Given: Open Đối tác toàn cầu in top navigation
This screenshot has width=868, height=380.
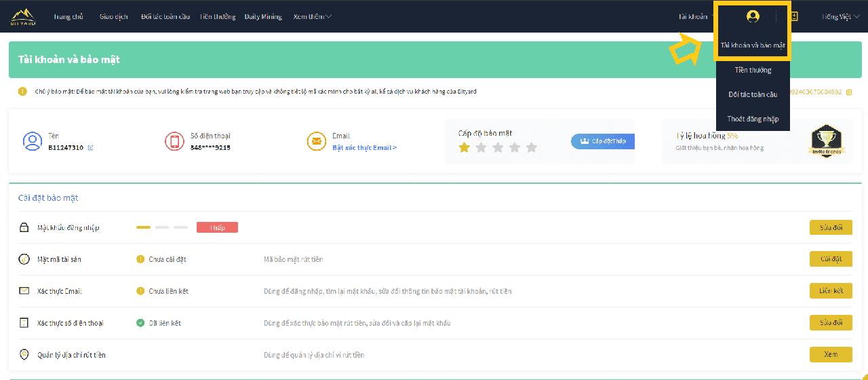Looking at the screenshot, I should (165, 16).
